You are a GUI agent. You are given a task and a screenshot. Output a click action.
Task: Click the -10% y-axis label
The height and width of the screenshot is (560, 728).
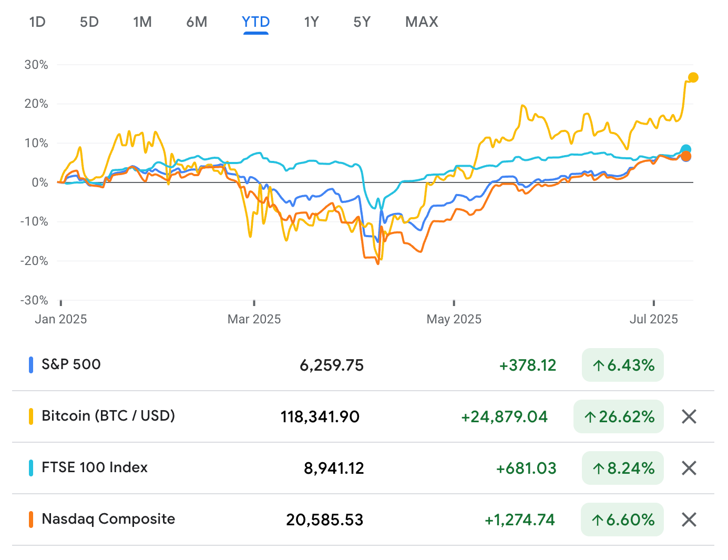point(34,221)
